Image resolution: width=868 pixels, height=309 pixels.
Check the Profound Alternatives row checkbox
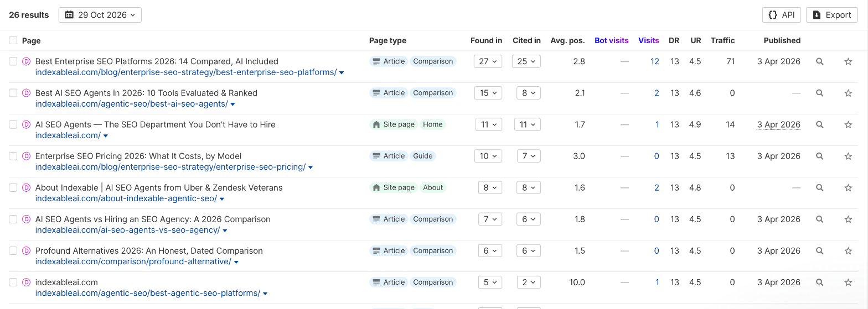pyautogui.click(x=13, y=250)
